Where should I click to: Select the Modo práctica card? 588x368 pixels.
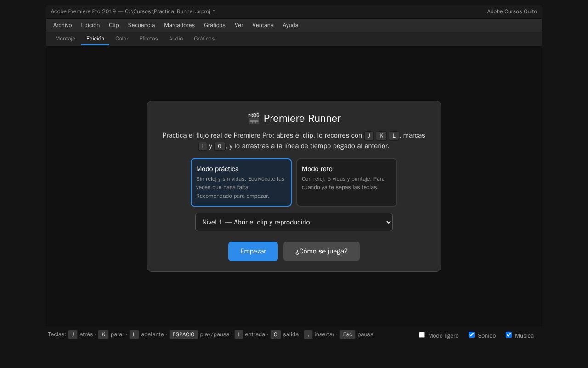(x=241, y=182)
